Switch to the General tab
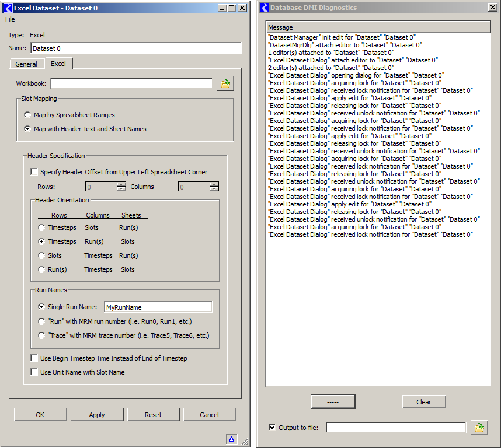This screenshot has width=501, height=448. pyautogui.click(x=26, y=64)
